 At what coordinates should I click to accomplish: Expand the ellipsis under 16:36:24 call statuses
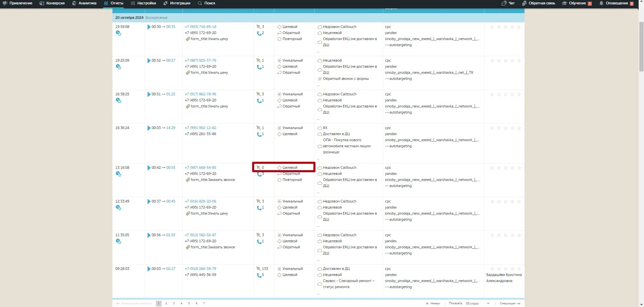[318, 159]
